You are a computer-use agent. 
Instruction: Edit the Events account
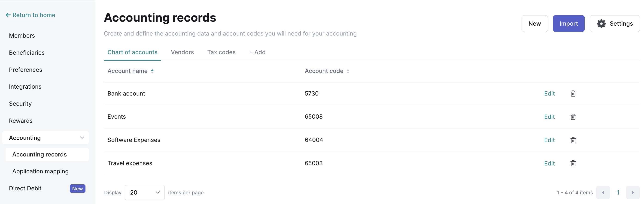pyautogui.click(x=549, y=117)
